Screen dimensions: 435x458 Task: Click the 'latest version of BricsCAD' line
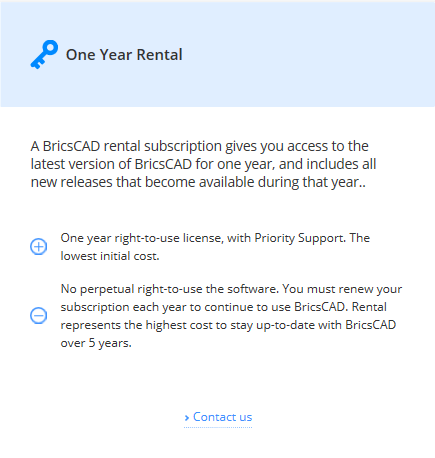(x=203, y=164)
